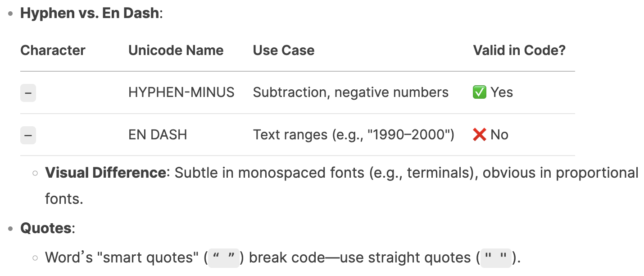Click the bullet beside the Quotes heading

point(11,229)
